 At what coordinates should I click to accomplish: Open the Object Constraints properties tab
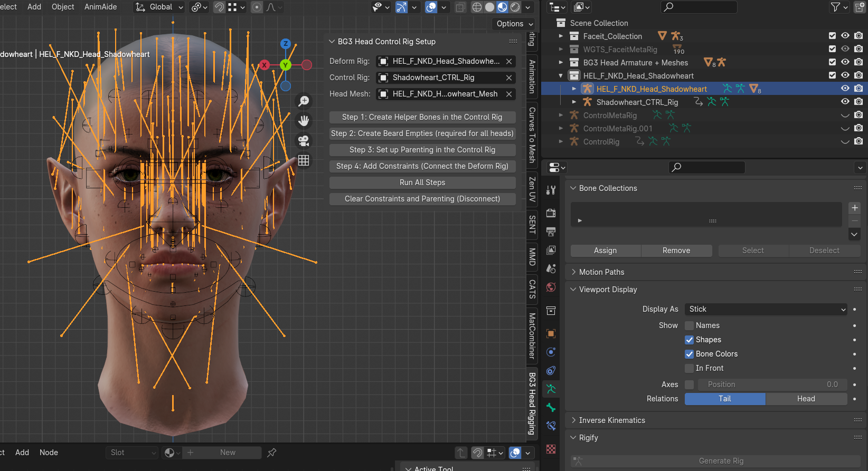click(x=551, y=370)
